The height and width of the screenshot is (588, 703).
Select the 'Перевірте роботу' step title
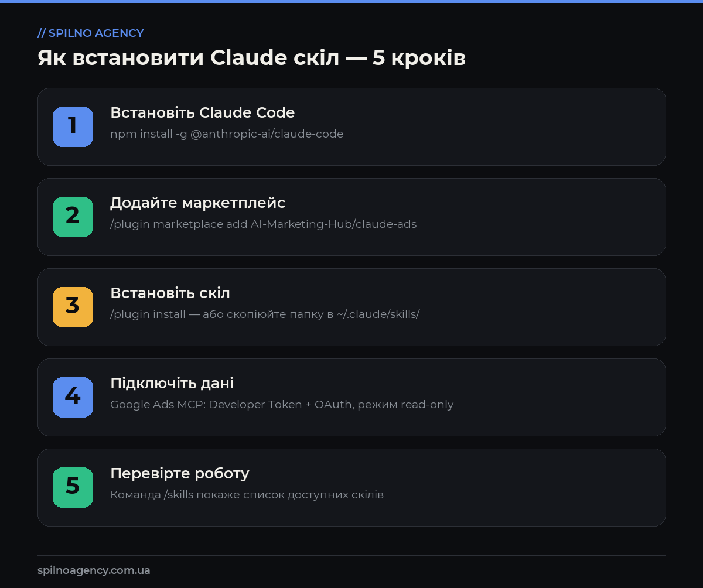180,474
